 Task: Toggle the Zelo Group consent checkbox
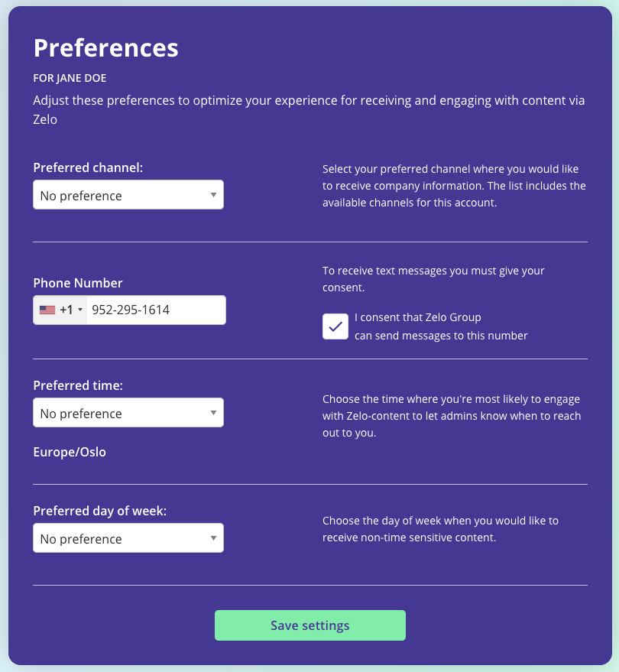pos(335,326)
